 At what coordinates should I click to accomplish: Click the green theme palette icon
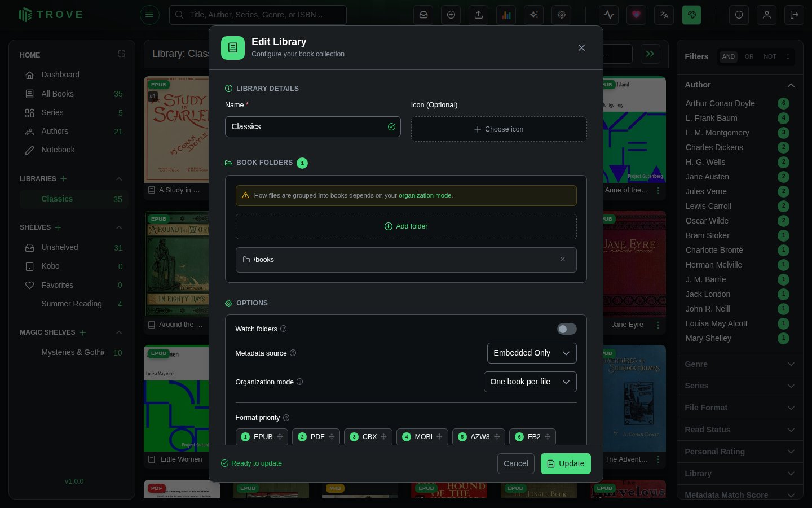(x=692, y=15)
